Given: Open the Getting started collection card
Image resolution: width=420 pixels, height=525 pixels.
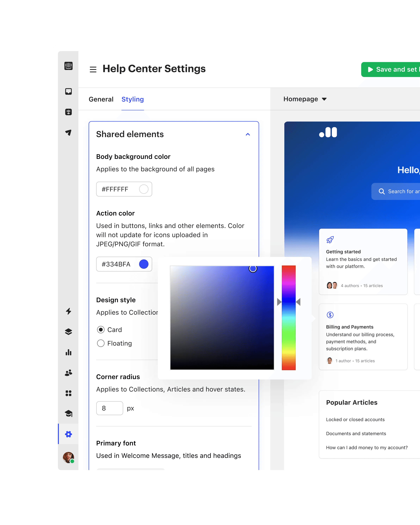Looking at the screenshot, I should click(363, 261).
